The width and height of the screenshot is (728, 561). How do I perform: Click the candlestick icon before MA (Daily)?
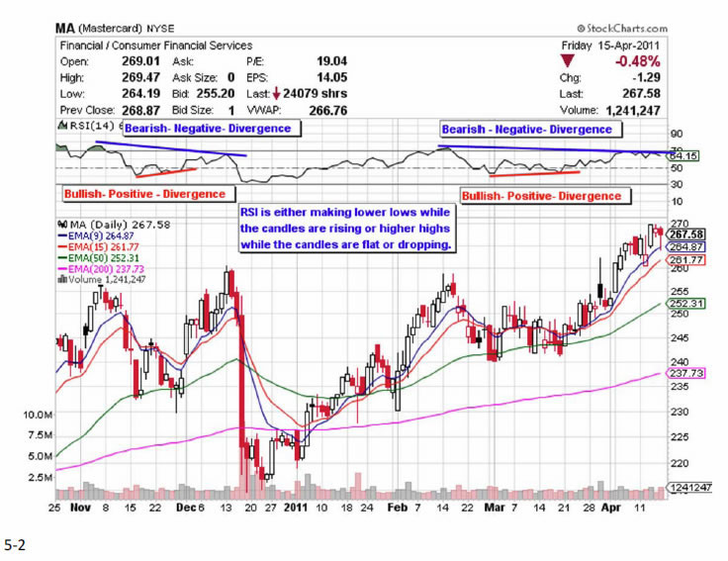click(x=62, y=225)
